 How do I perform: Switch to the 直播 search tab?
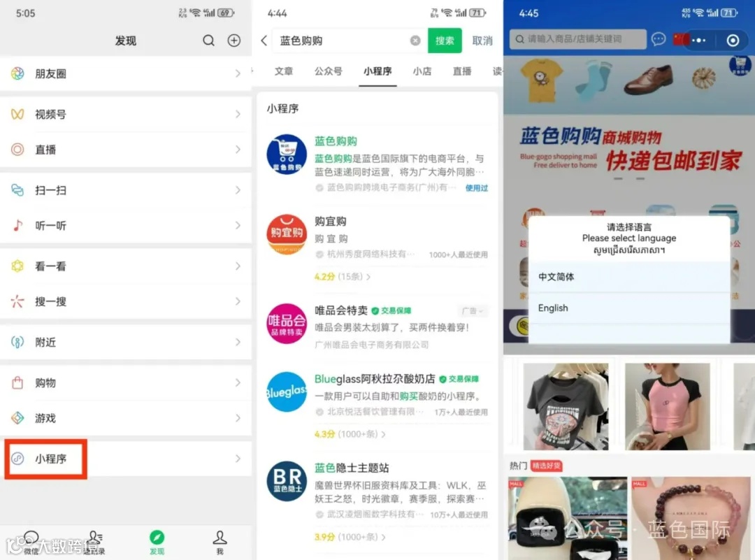(462, 71)
